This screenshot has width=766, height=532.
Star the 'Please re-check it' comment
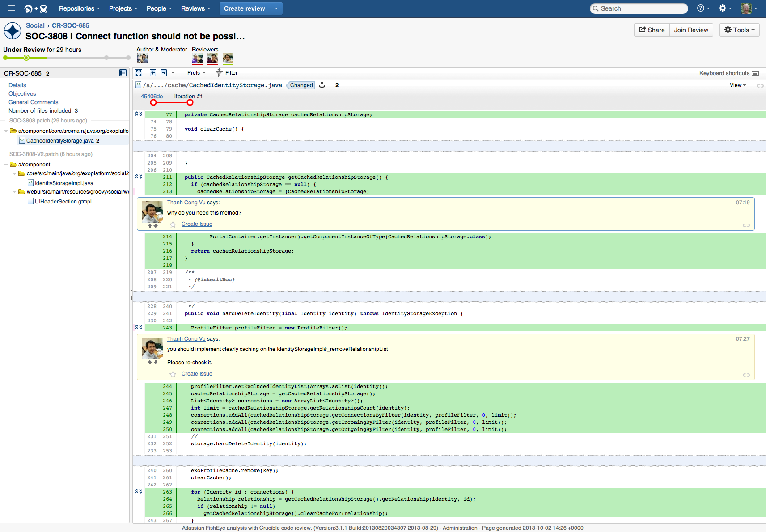[x=173, y=374]
